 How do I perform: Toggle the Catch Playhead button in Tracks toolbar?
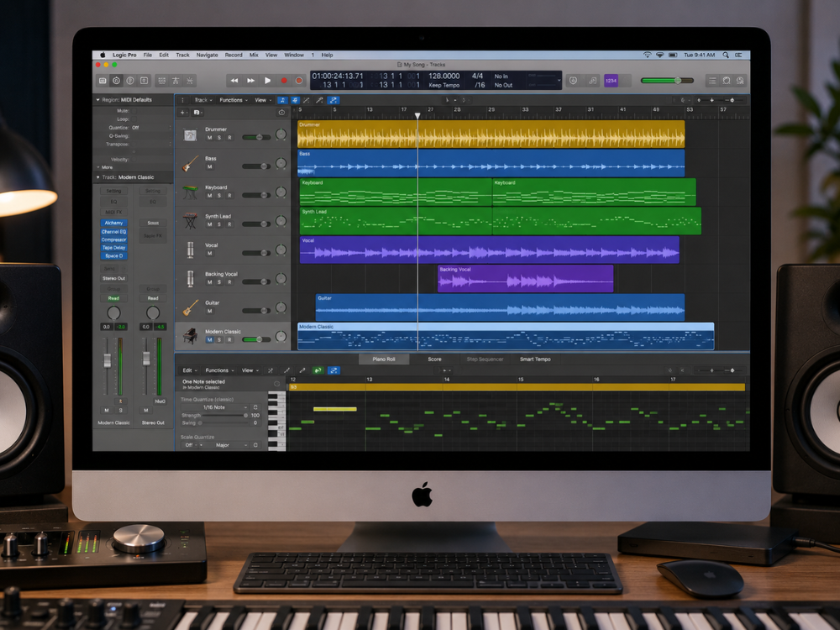point(333,100)
